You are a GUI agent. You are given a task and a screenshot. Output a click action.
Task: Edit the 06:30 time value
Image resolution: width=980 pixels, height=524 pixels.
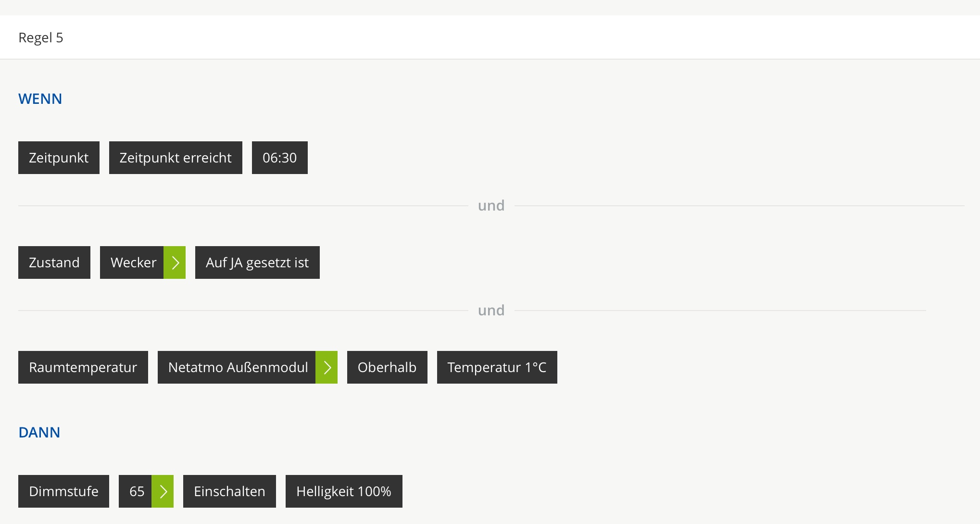279,158
